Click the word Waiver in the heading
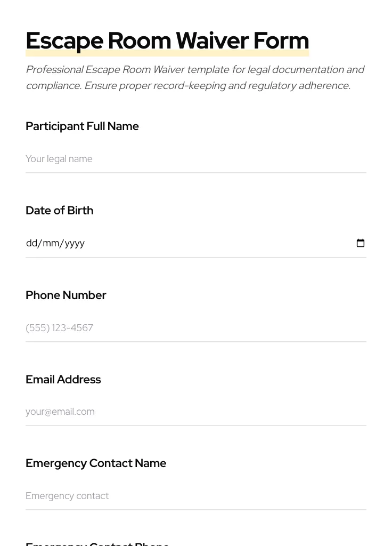Screen dimensions: 392x546 pos(212,41)
